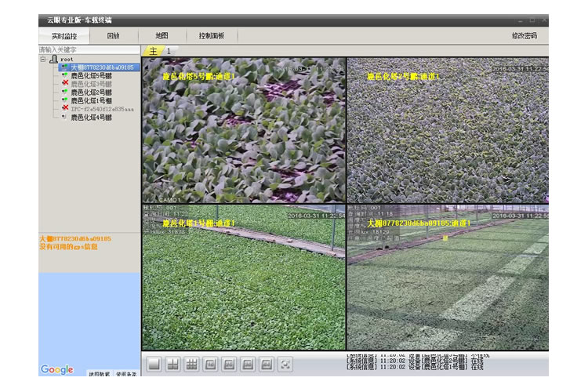Switch to the 回放 tab
The height and width of the screenshot is (392, 588).
pyautogui.click(x=113, y=36)
